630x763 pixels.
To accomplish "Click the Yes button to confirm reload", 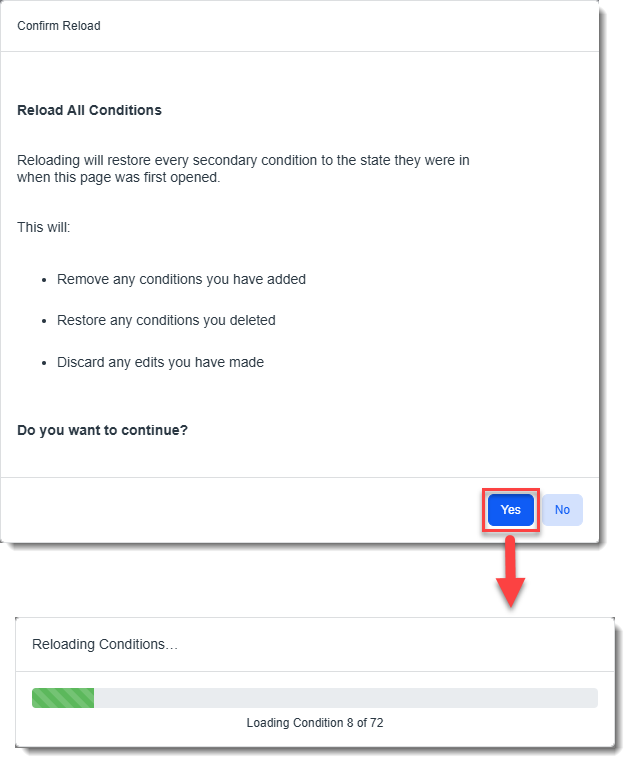I will (x=510, y=510).
